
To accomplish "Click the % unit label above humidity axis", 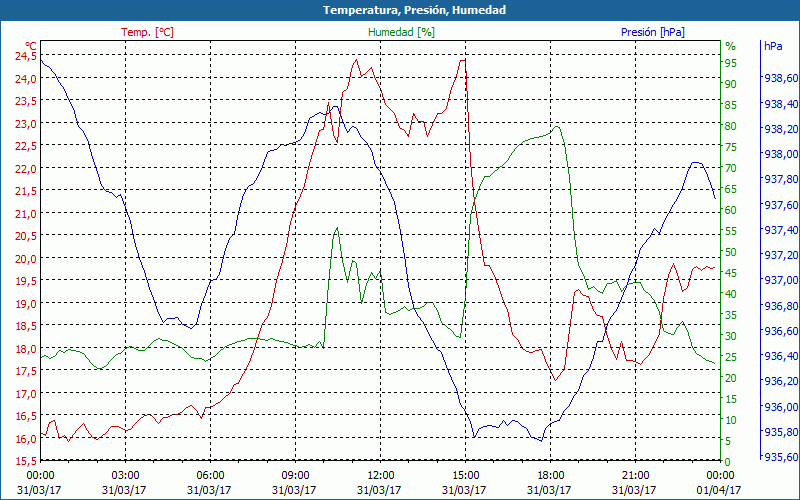I will (x=731, y=46).
